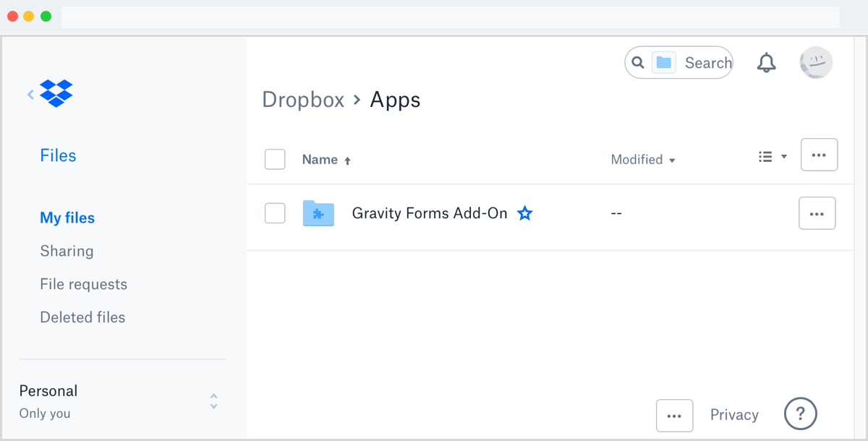Sort by Name column
The width and height of the screenshot is (868, 441).
click(x=326, y=160)
